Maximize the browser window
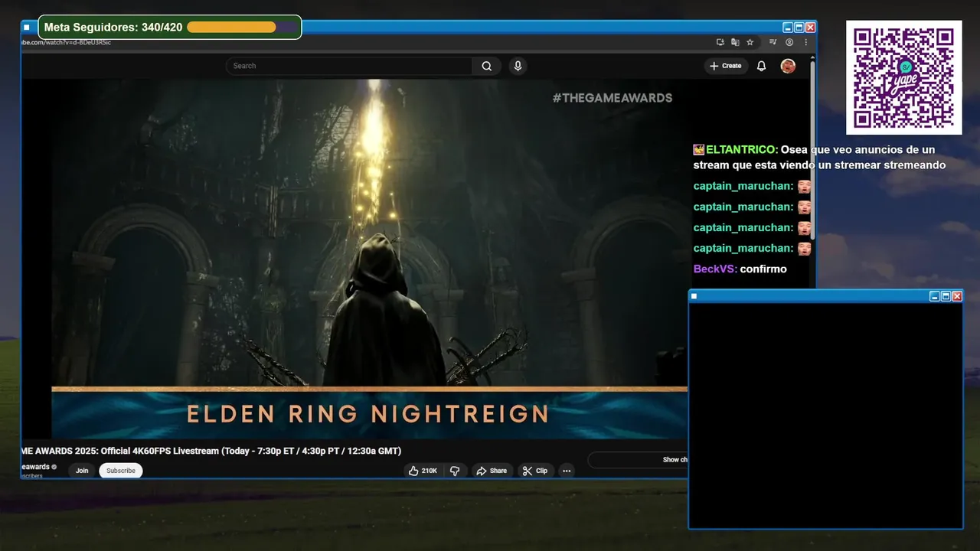This screenshot has width=980, height=551. pyautogui.click(x=799, y=27)
